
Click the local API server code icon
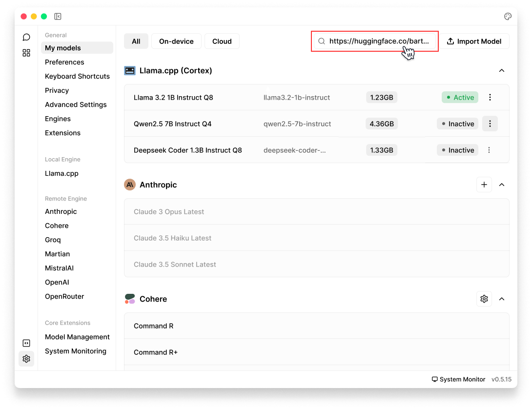26,343
